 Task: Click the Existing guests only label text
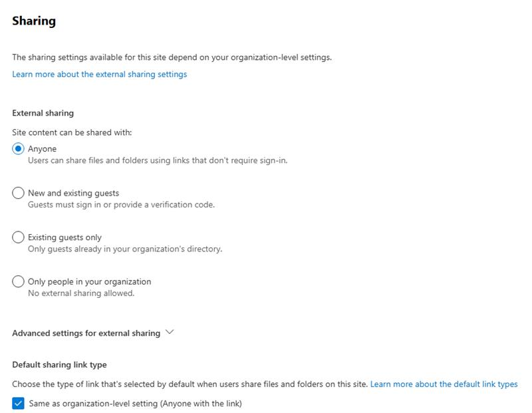pos(65,237)
